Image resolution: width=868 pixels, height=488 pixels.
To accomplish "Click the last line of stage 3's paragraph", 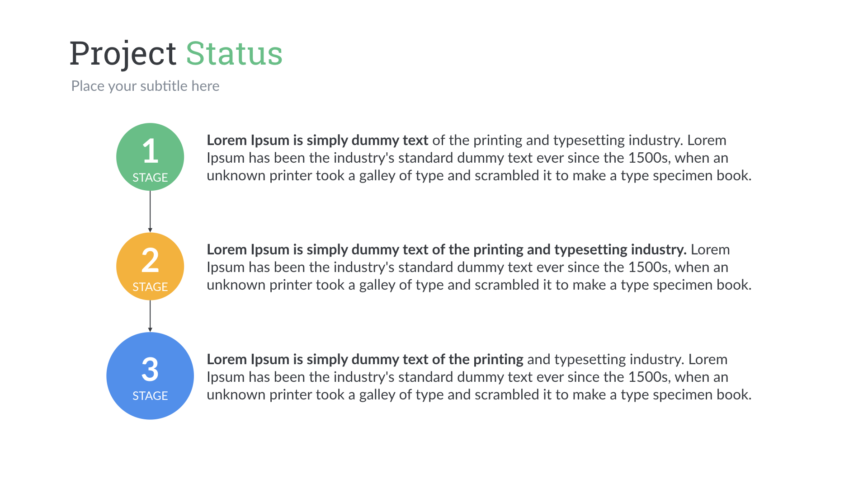I will pos(479,394).
